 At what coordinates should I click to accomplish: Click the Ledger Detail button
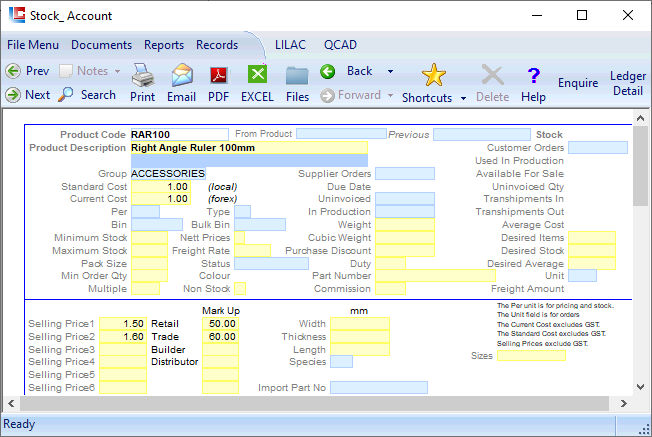click(x=628, y=84)
